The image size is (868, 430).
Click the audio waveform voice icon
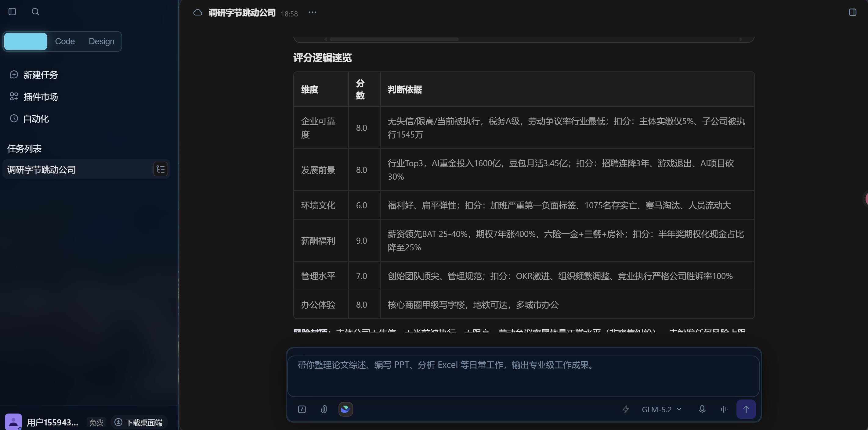(x=724, y=410)
